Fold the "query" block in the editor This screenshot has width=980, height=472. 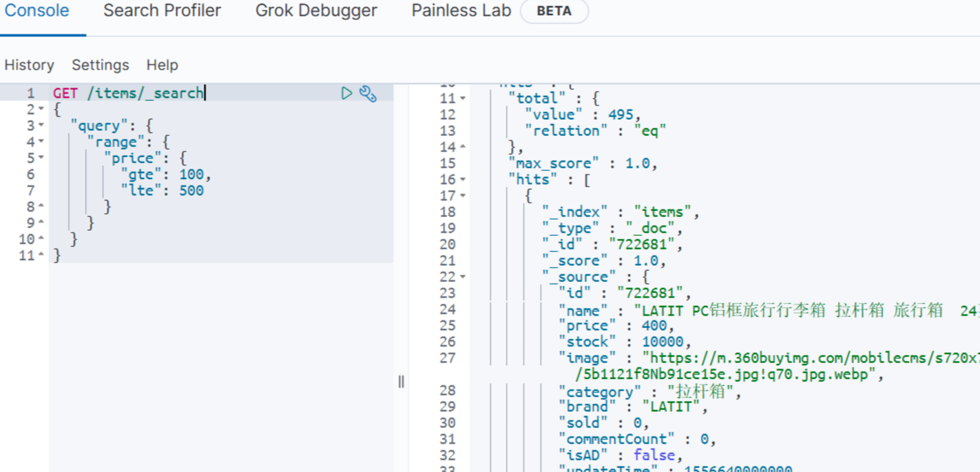click(41, 125)
